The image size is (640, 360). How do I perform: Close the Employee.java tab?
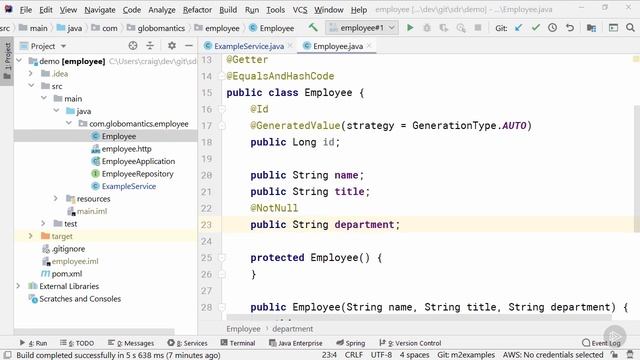(x=369, y=46)
